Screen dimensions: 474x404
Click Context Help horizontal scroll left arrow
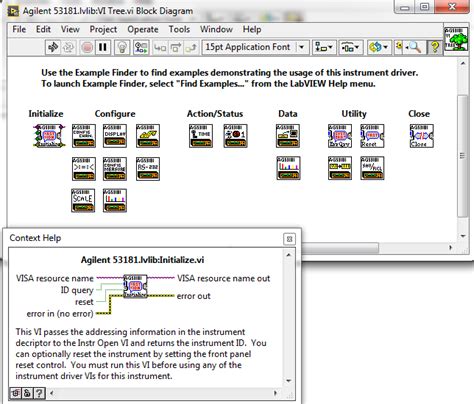point(52,393)
